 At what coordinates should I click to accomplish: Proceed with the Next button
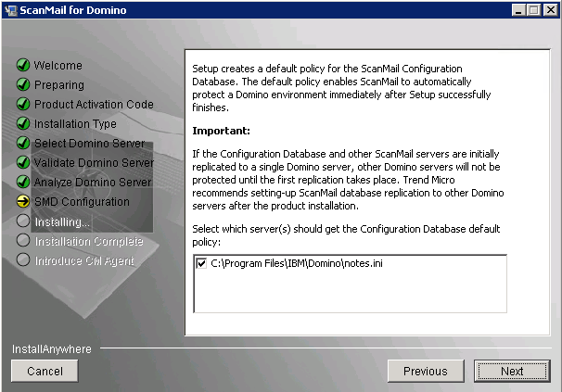511,371
